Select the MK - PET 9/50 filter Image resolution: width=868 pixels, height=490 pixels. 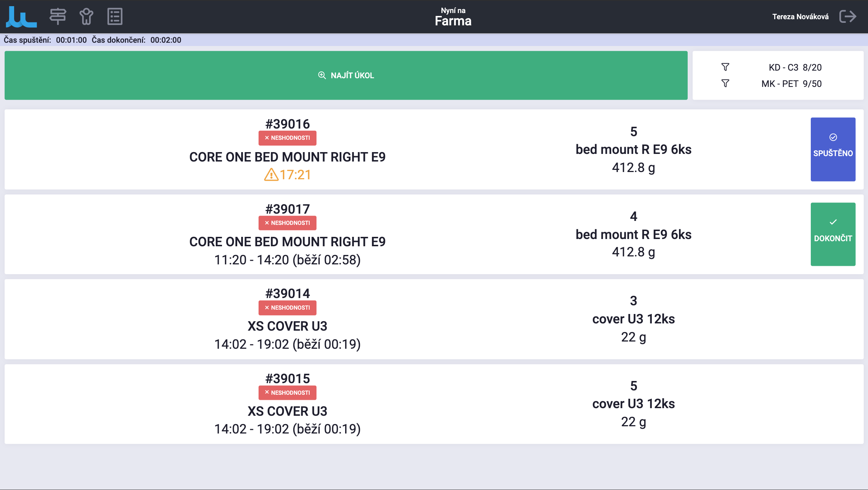791,84
